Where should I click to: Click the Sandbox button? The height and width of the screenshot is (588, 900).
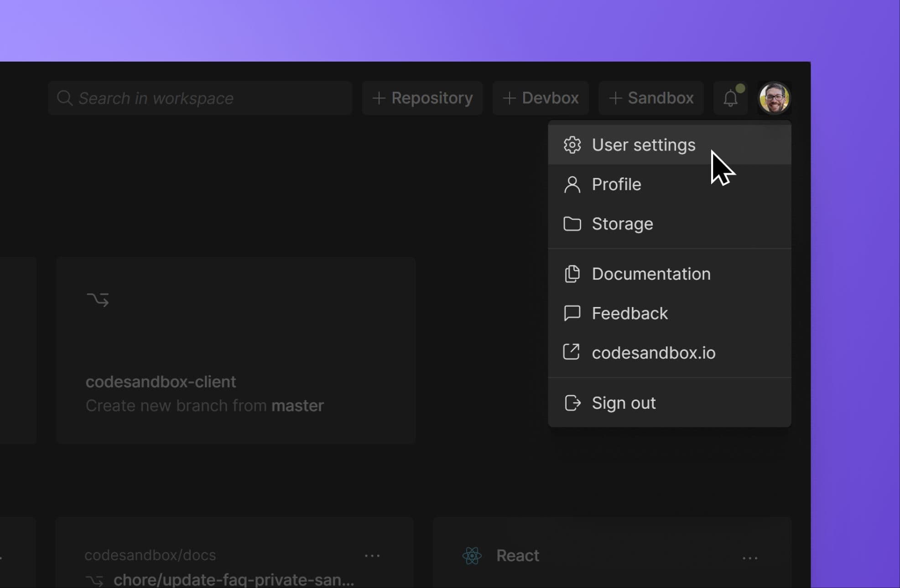pyautogui.click(x=651, y=98)
